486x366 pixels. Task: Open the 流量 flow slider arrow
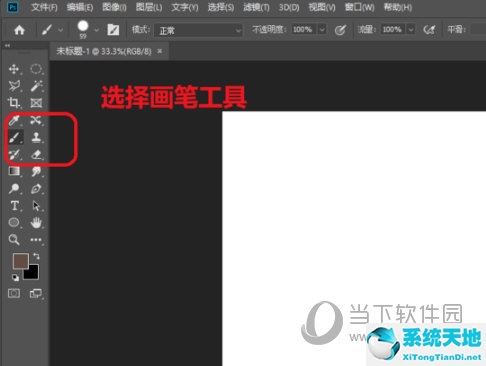(x=411, y=29)
